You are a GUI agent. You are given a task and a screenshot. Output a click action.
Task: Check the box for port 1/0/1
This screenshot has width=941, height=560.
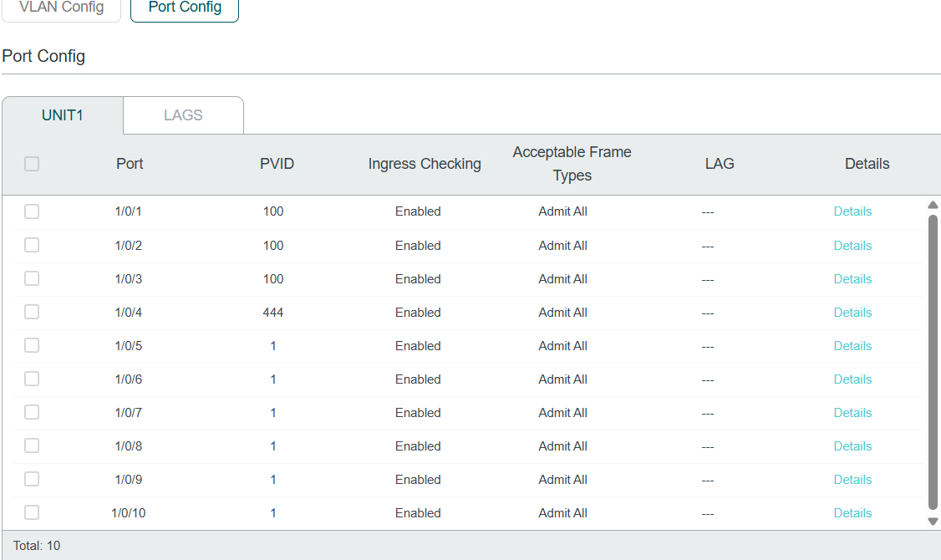click(x=32, y=211)
